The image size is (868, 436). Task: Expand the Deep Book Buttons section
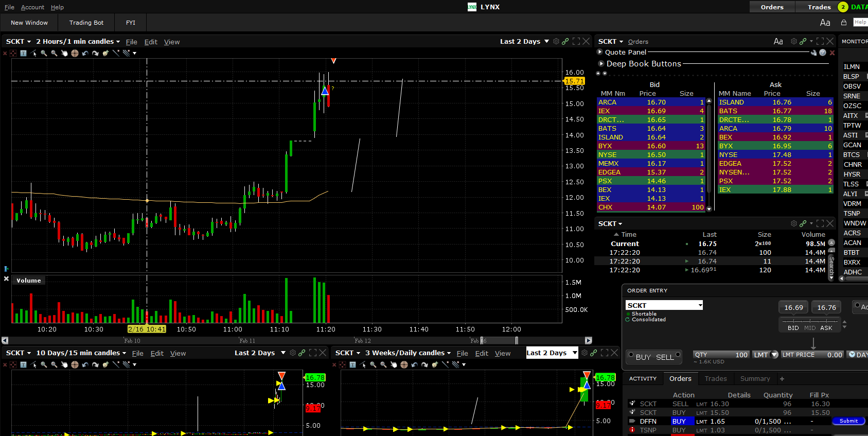600,64
